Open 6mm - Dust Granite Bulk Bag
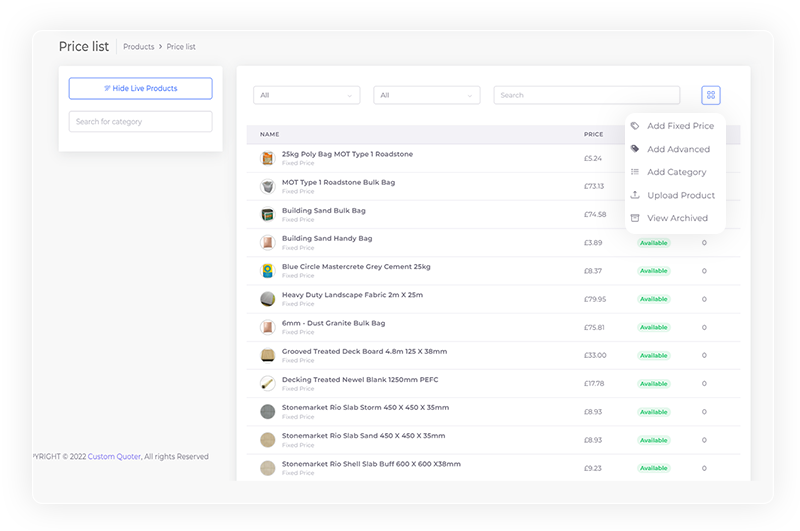800x531 pixels. pyautogui.click(x=334, y=323)
